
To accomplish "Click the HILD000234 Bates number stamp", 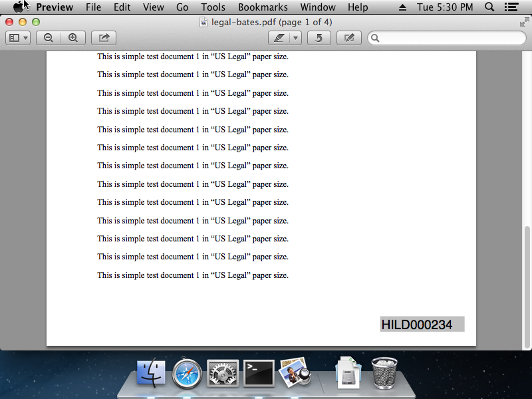I will tap(422, 325).
